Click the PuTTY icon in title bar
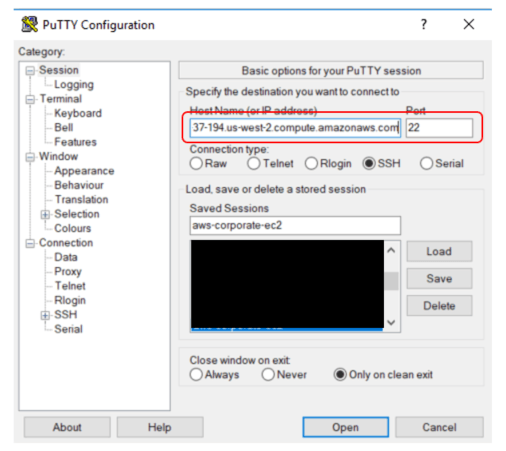Image resolution: width=506 pixels, height=451 pixels. 29,24
